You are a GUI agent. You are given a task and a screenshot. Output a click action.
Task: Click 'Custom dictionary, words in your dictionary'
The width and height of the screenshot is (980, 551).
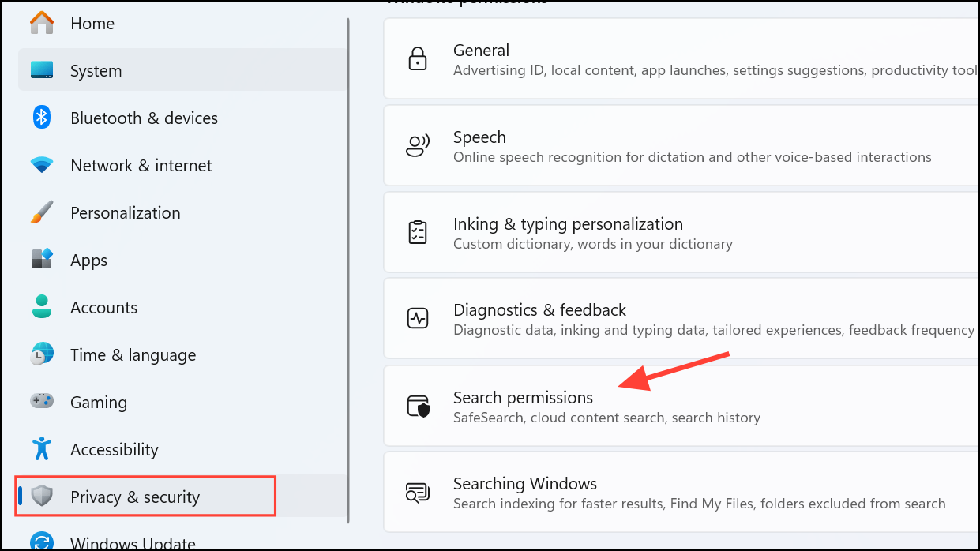point(593,244)
